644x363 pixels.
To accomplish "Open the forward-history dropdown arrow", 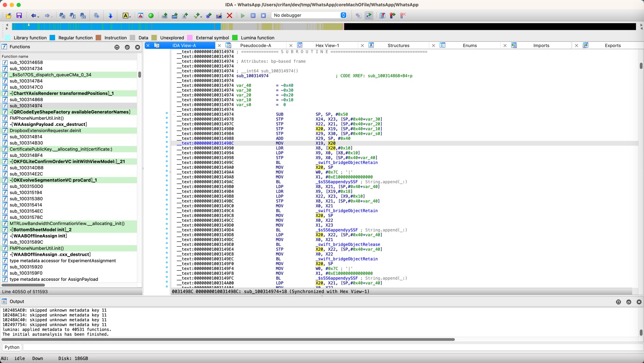I will [x=52, y=16].
